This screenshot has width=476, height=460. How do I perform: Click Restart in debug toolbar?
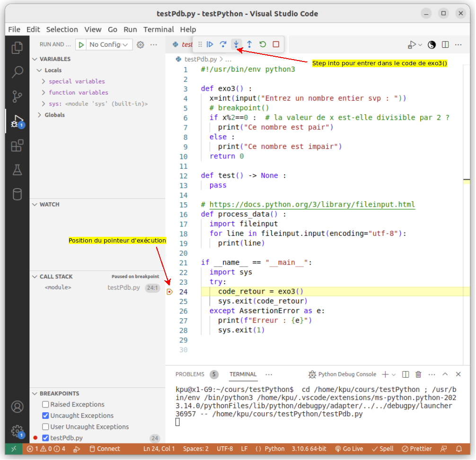(x=263, y=44)
